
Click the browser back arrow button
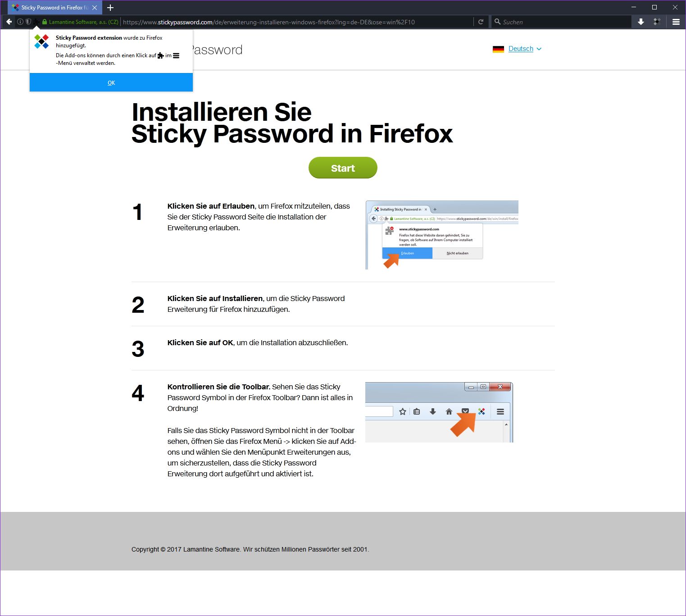tap(9, 22)
